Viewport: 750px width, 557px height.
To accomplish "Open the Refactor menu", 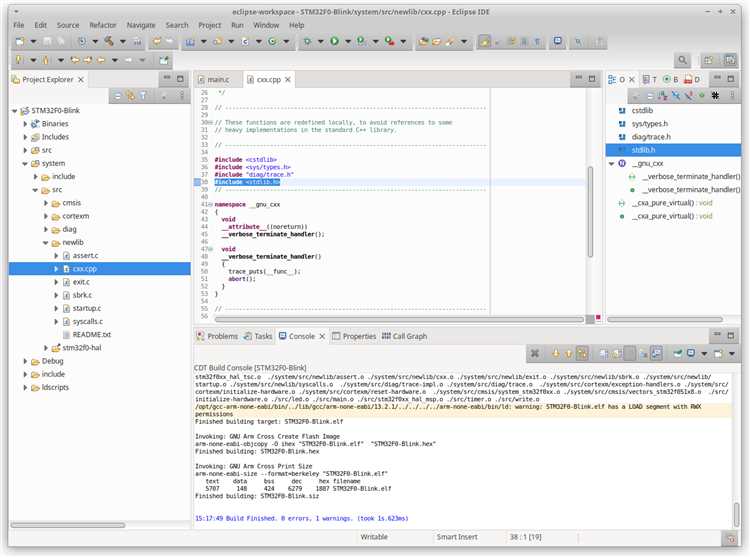I will pyautogui.click(x=102, y=25).
